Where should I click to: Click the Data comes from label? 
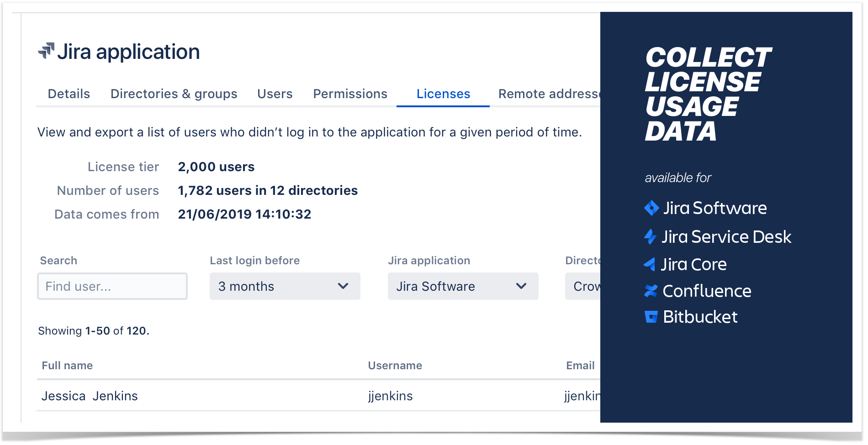tap(106, 215)
